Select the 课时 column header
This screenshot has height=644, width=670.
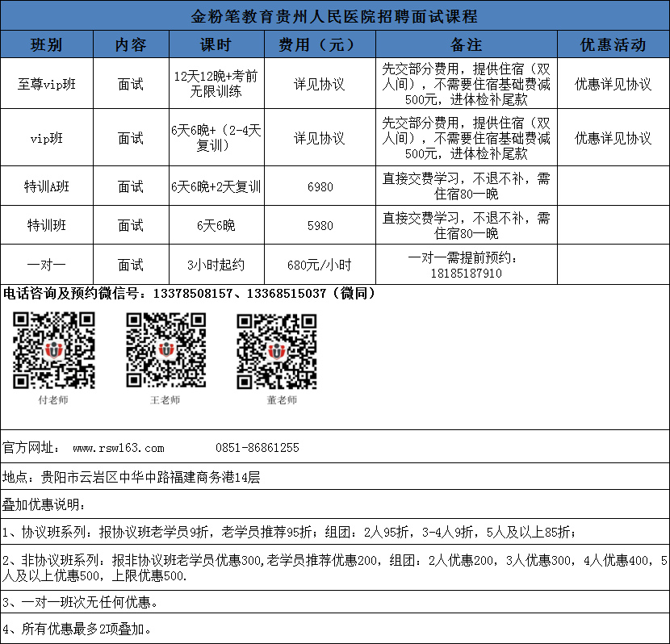pos(216,44)
